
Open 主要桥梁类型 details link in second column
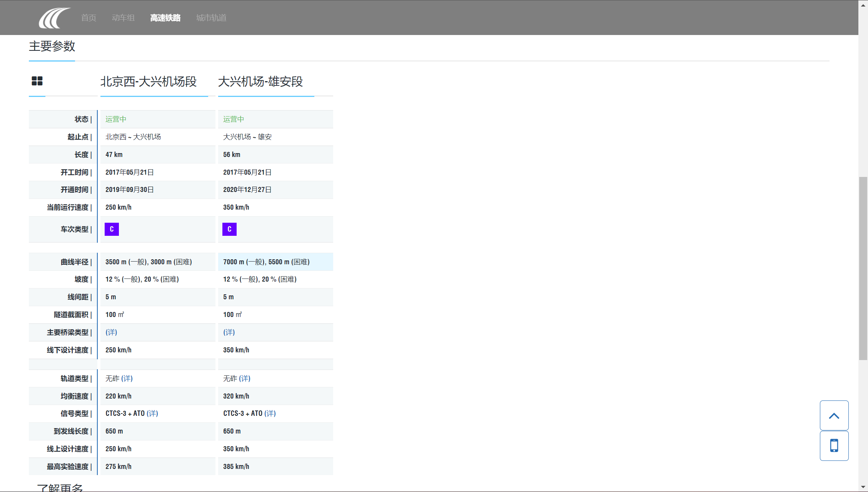229,332
